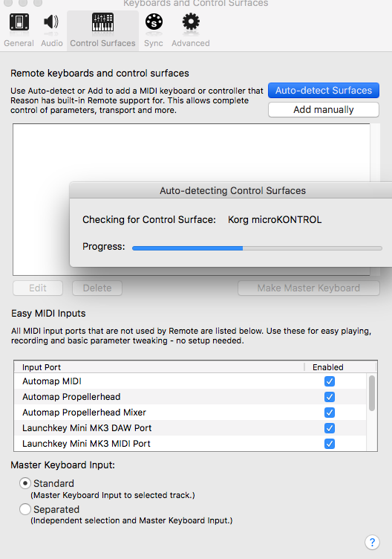Disable Automap Propellerhead Mixer input port
Screen dimensions: 392x559
[x=330, y=413]
